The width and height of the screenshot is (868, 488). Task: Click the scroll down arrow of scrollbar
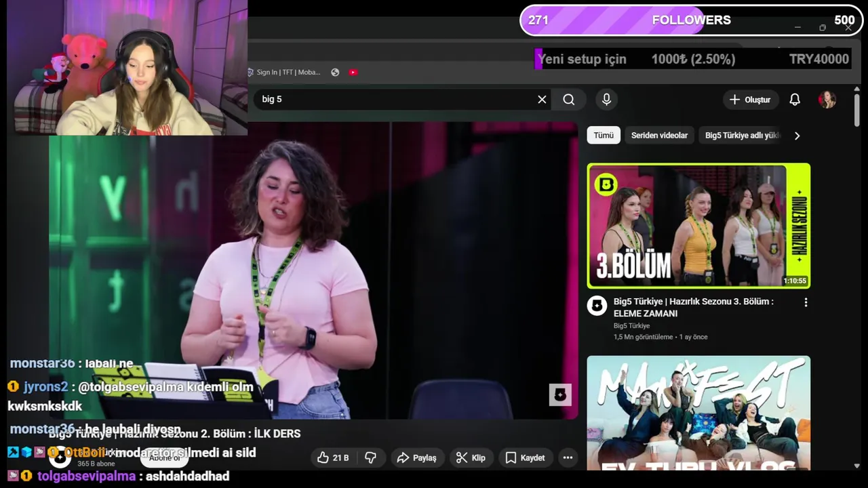click(857, 466)
